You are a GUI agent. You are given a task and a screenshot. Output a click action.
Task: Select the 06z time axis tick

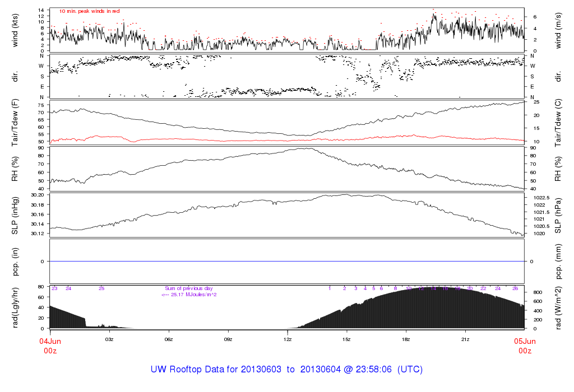point(169,339)
